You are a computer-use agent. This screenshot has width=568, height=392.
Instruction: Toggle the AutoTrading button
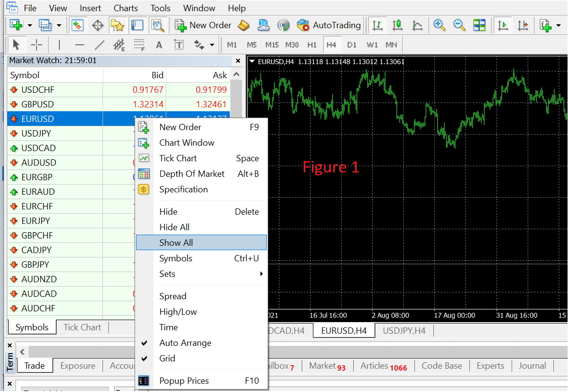pos(328,25)
